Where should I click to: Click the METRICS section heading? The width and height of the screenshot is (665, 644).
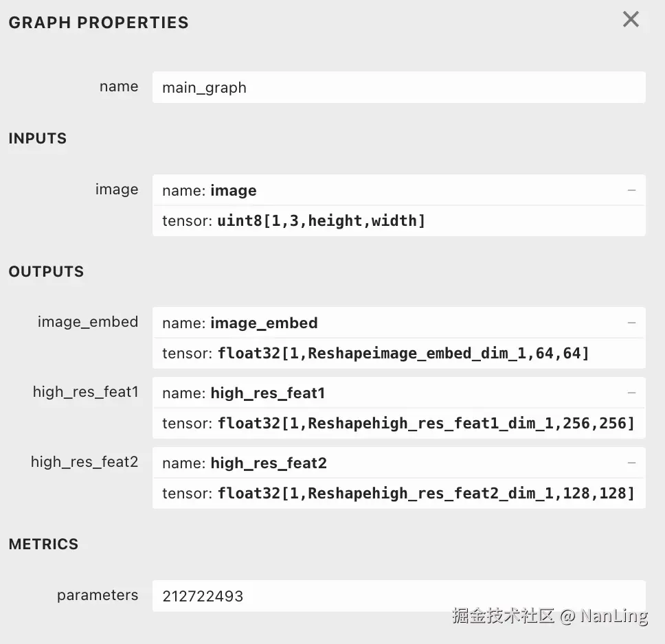(x=43, y=544)
